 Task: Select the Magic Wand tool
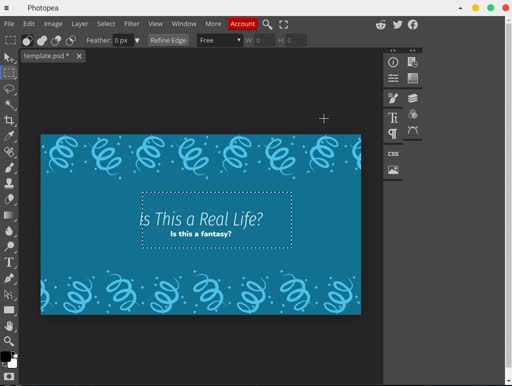(x=9, y=105)
